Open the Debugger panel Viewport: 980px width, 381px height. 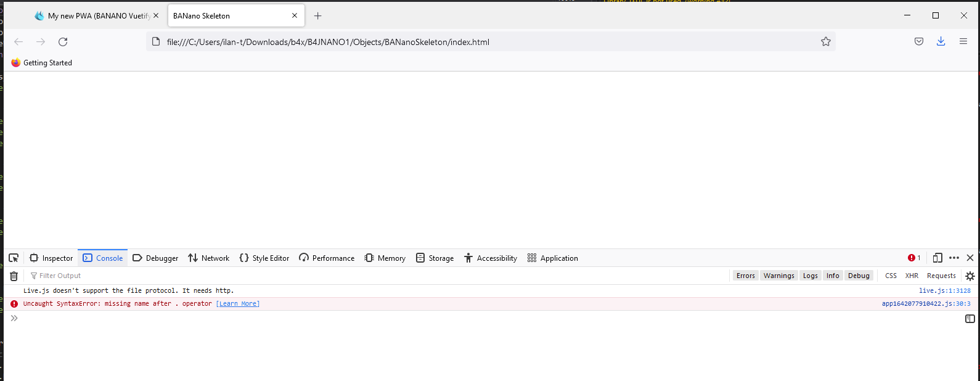(x=155, y=258)
